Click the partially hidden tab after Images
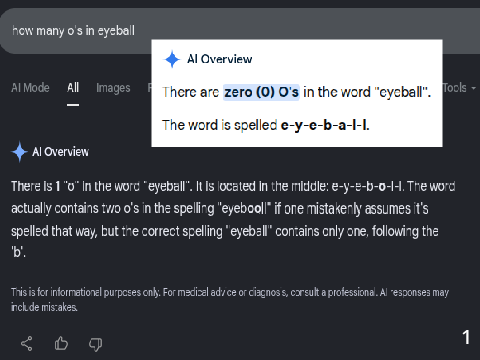Image resolution: width=480 pixels, height=360 pixels. click(149, 88)
